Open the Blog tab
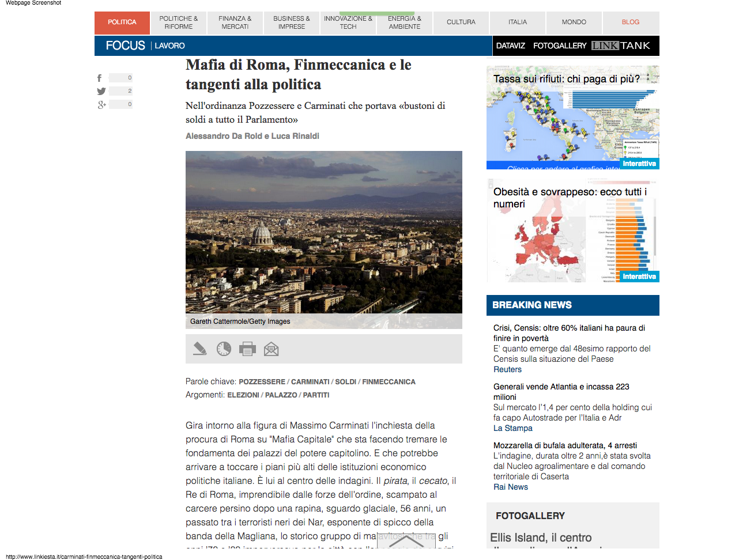 click(631, 22)
